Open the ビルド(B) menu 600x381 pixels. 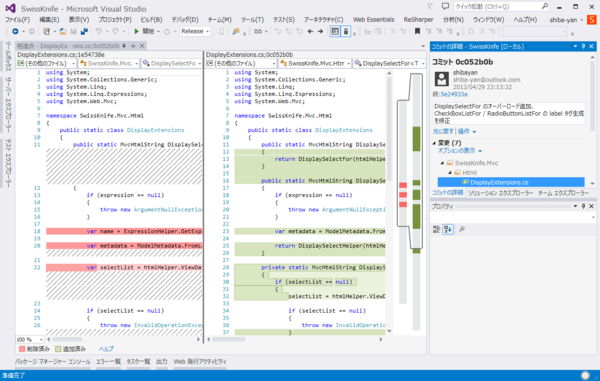[151, 20]
